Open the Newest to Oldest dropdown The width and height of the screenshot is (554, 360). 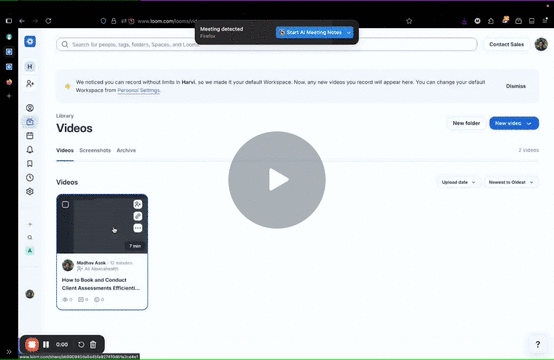coord(511,182)
